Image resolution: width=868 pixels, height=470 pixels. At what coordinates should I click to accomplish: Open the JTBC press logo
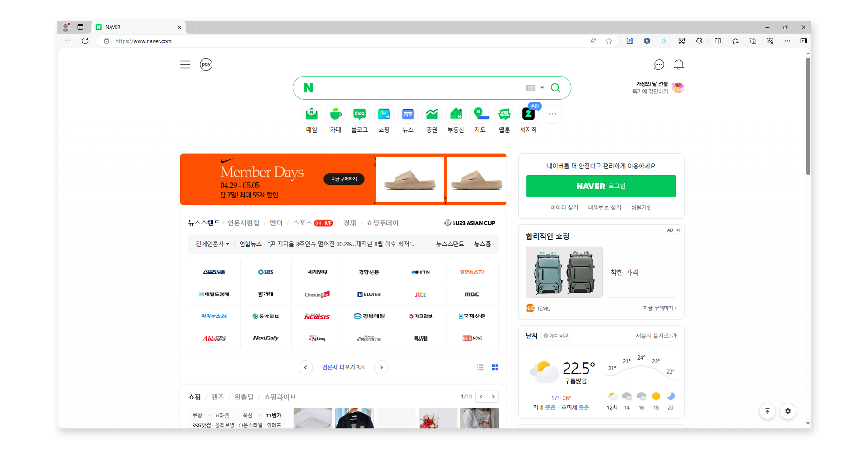click(x=420, y=294)
